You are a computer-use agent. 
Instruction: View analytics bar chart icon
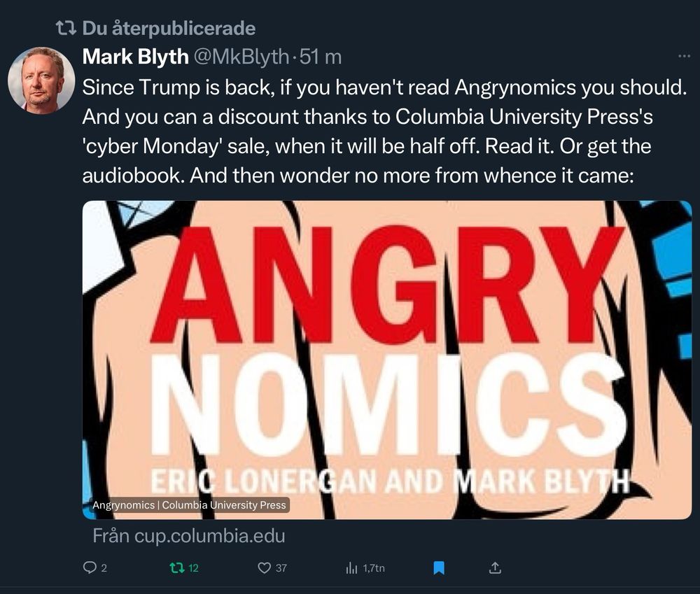[x=352, y=567]
